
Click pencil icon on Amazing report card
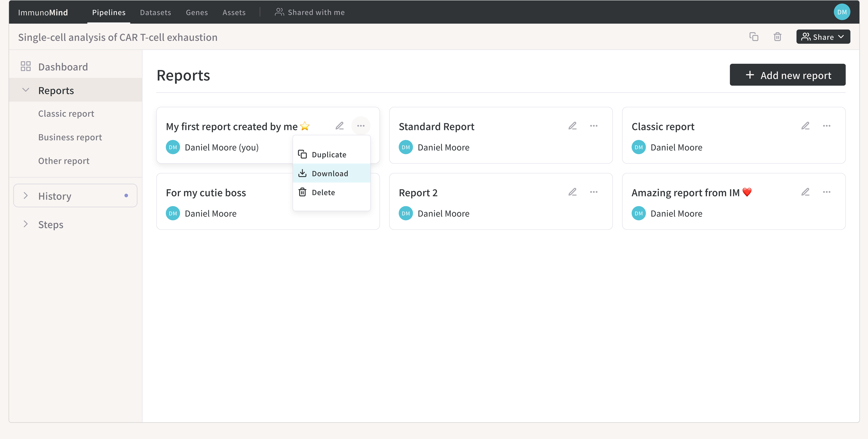tap(805, 192)
